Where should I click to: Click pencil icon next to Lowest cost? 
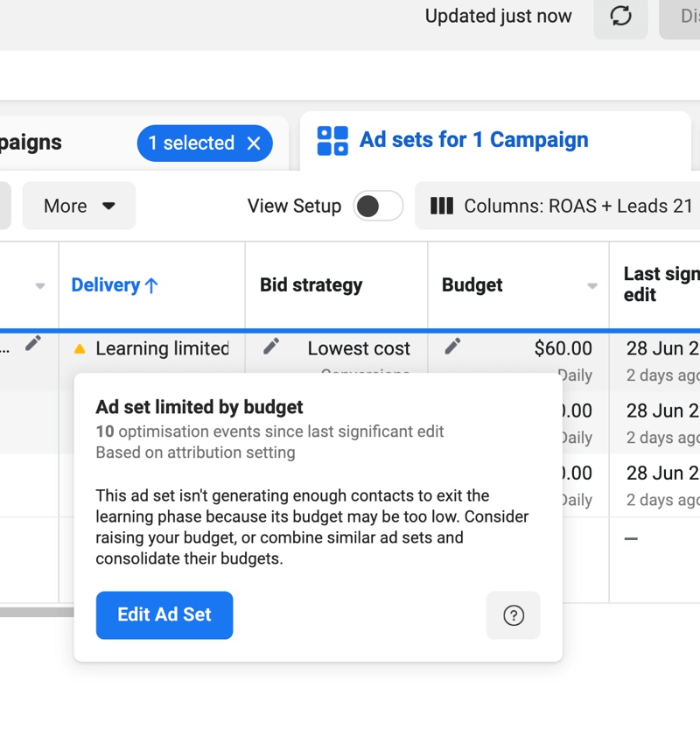pos(271,347)
